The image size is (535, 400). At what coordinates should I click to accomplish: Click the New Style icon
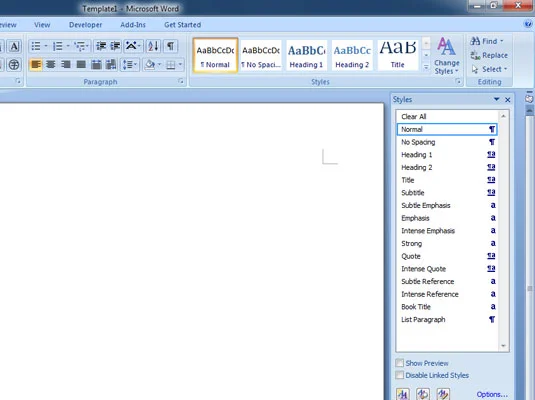pyautogui.click(x=403, y=394)
